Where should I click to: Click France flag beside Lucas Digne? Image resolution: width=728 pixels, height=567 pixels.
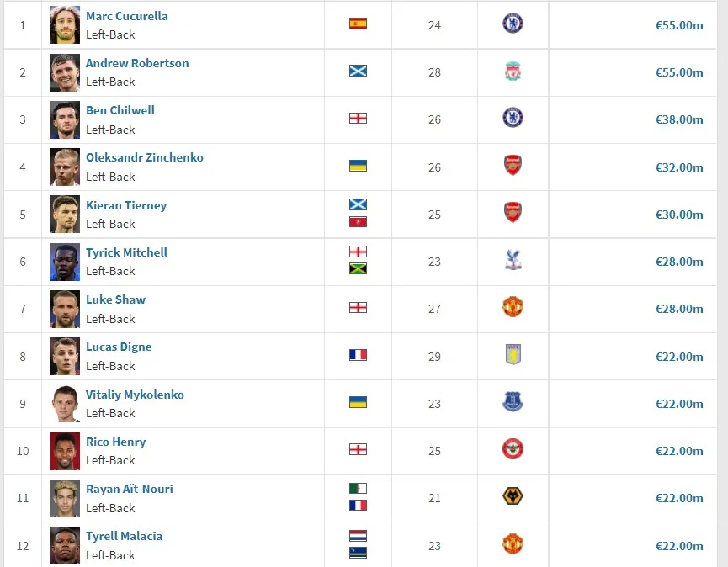pyautogui.click(x=358, y=355)
